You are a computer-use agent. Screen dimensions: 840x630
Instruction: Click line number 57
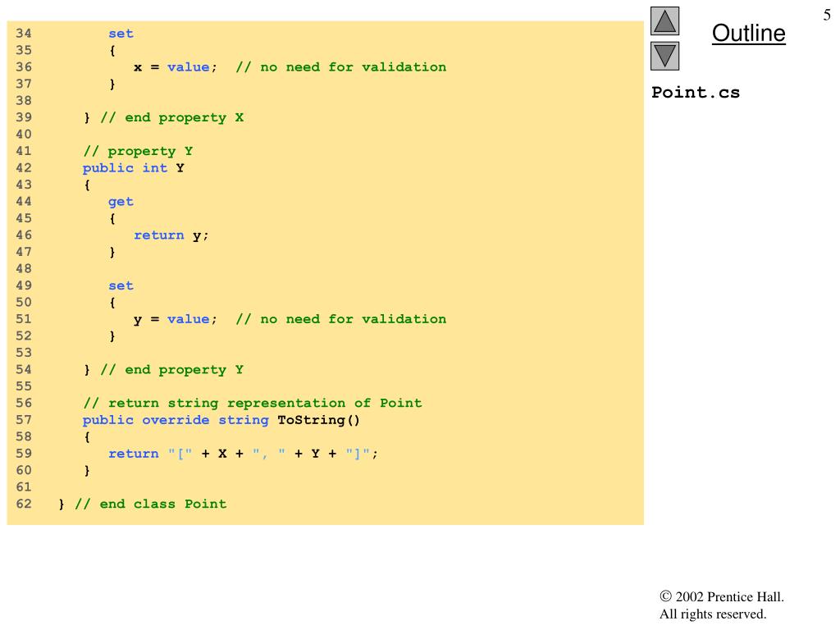(24, 420)
